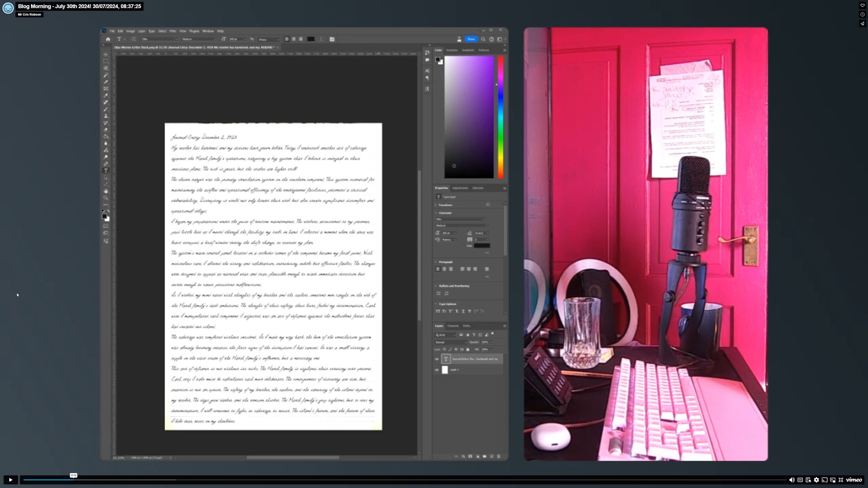Screen dimensions: 868x488
Task: Click the Vimeo transcript search icon
Action: pyautogui.click(x=808, y=480)
